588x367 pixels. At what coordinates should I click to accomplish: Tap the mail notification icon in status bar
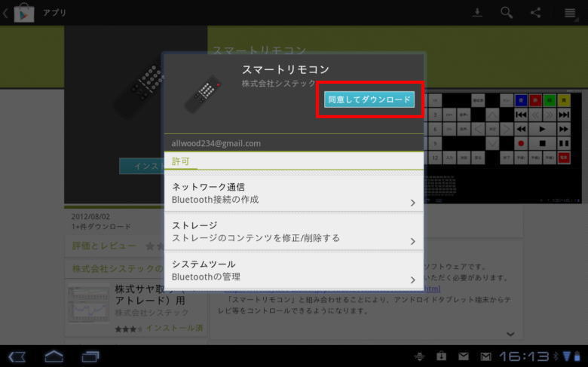click(464, 356)
